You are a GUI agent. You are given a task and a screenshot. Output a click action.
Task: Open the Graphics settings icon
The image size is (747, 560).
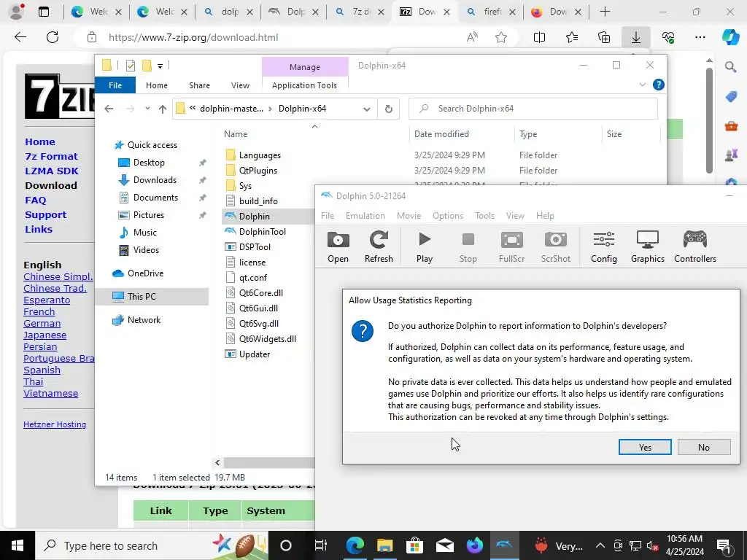(x=648, y=246)
